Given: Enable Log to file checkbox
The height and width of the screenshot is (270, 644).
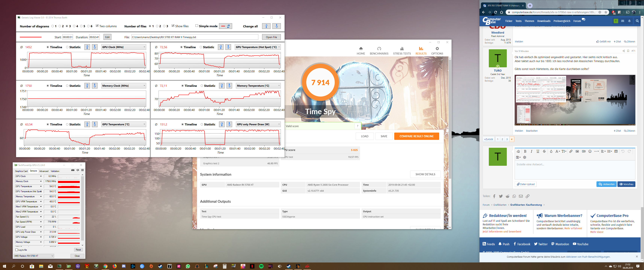Looking at the screenshot, I should [x=17, y=250].
